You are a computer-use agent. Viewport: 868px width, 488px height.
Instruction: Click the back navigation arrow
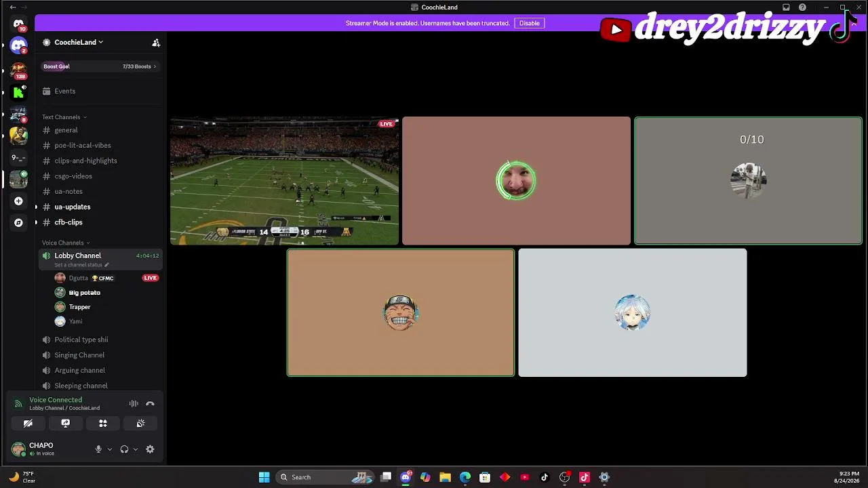pyautogui.click(x=12, y=7)
